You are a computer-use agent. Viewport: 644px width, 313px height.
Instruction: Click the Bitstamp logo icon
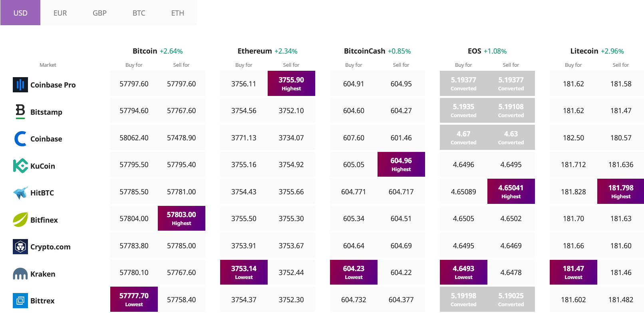click(x=20, y=112)
